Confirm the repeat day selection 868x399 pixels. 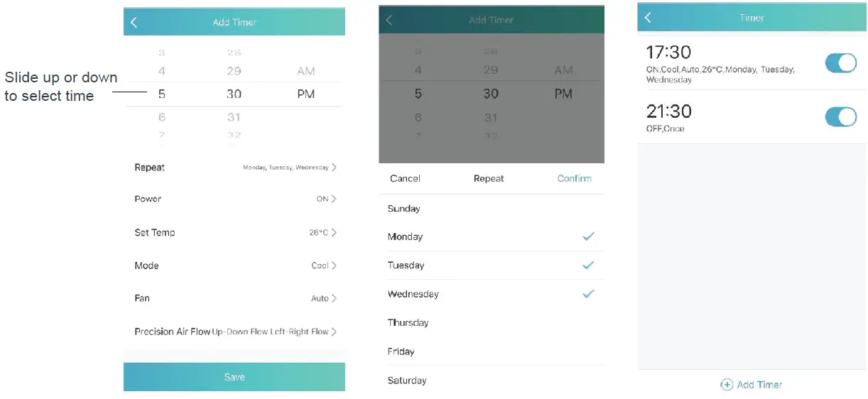tap(574, 178)
